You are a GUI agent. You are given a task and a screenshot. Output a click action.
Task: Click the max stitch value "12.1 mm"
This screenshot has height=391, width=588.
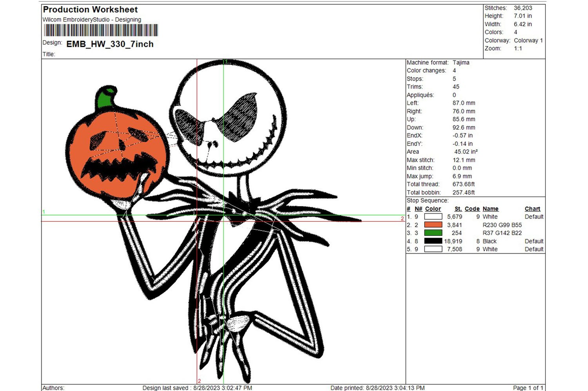point(464,160)
